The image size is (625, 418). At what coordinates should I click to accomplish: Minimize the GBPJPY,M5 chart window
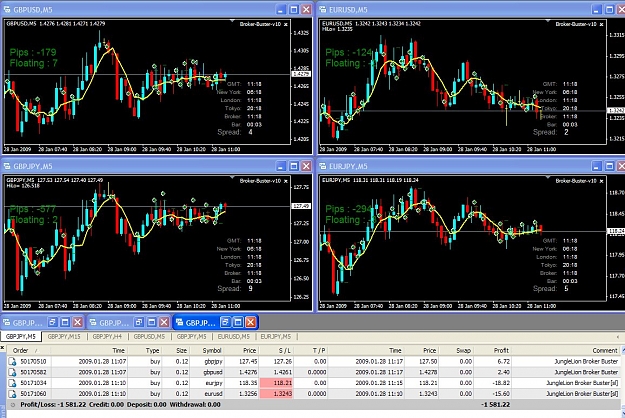[x=281, y=166]
